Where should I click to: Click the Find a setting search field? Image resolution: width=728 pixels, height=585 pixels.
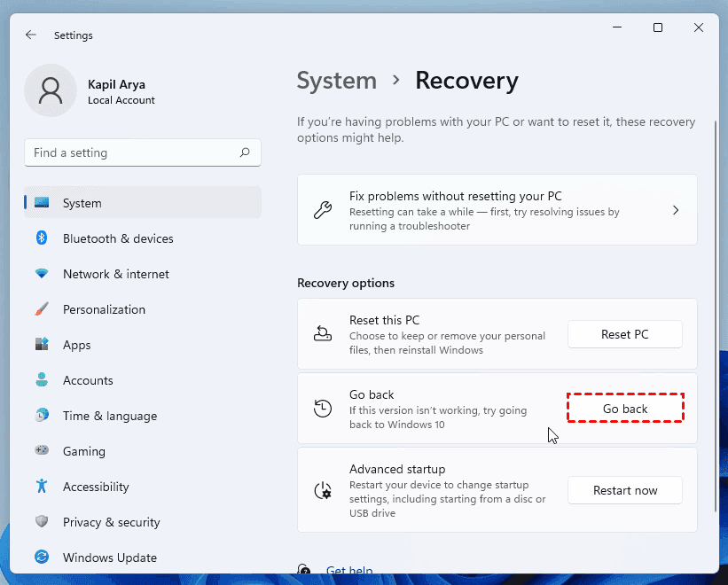(x=133, y=152)
